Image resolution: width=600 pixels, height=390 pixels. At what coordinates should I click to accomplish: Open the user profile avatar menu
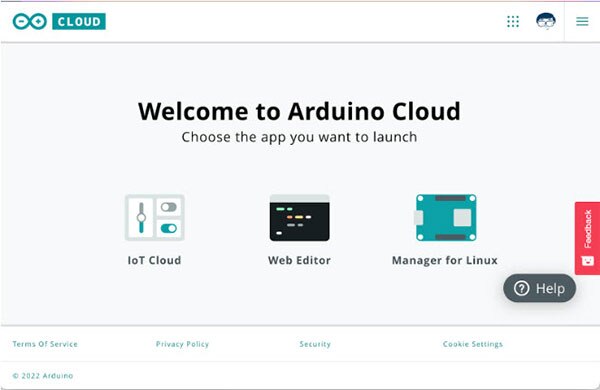click(546, 21)
